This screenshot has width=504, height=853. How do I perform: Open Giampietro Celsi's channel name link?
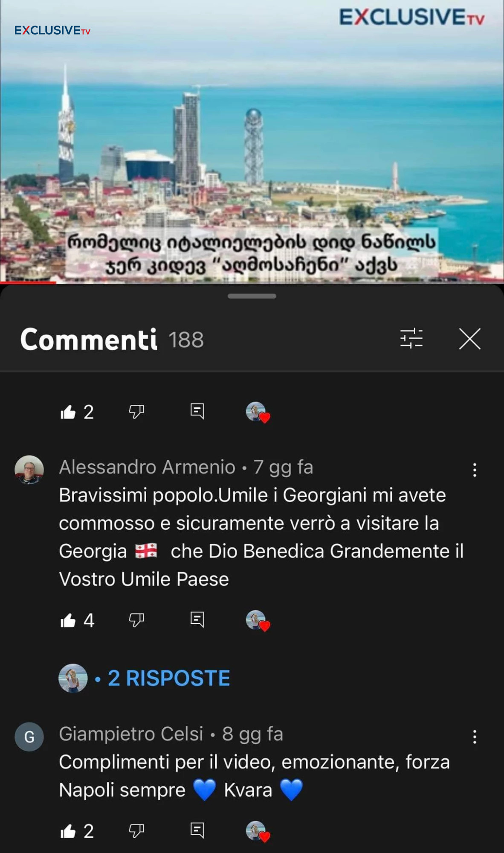click(131, 734)
